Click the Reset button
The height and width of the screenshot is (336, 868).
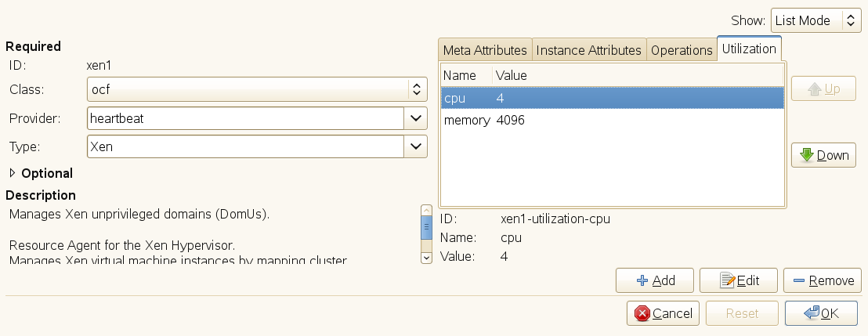click(x=742, y=313)
